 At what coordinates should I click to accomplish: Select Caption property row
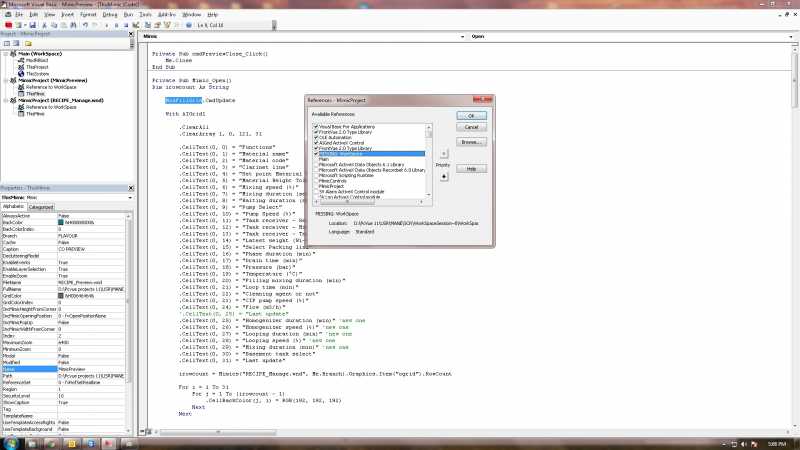pyautogui.click(x=63, y=249)
